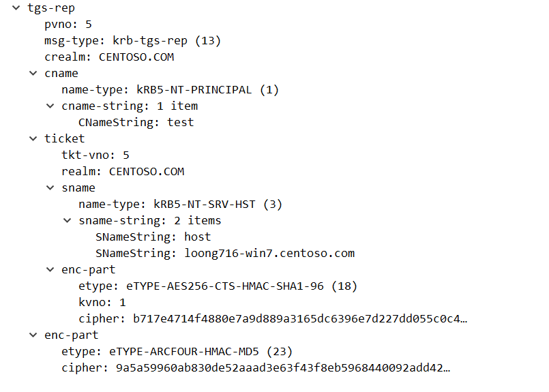Collapse the cname-string: 1 item node
The width and height of the screenshot is (549, 392).
point(50,106)
